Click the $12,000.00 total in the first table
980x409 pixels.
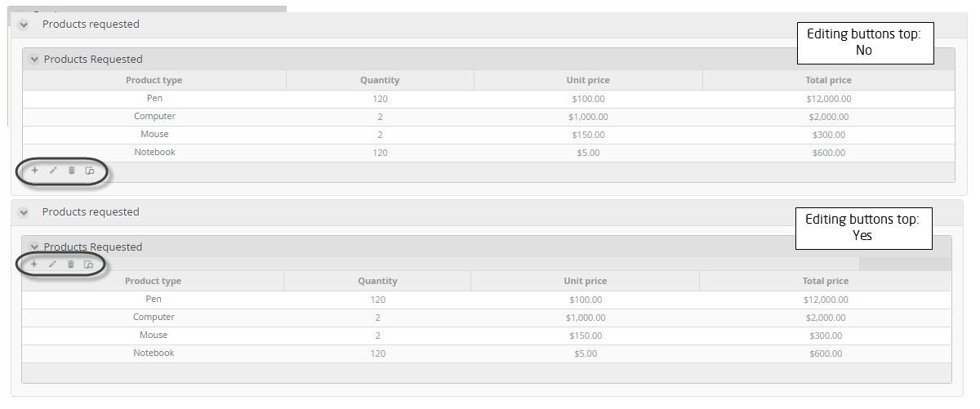[x=829, y=99]
